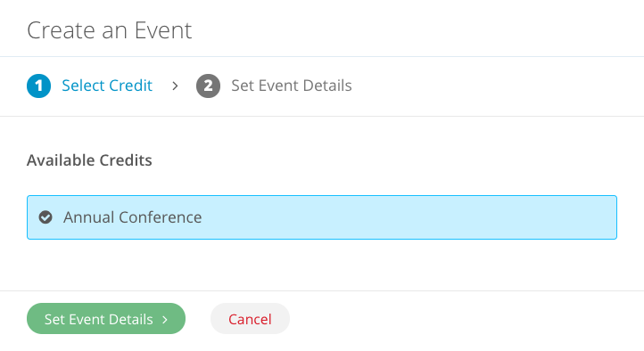
Task: Click the Available Credits heading
Action: click(x=89, y=160)
